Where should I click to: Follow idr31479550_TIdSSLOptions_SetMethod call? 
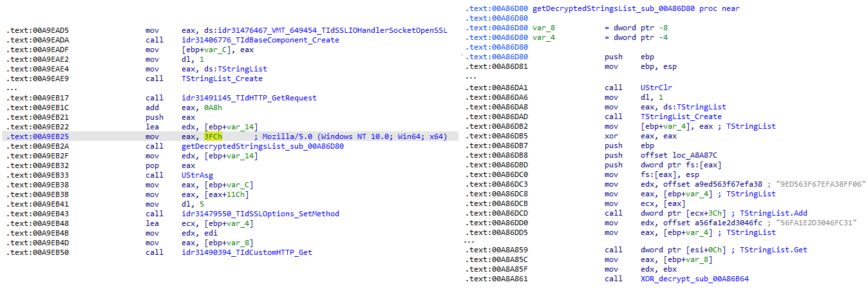point(260,214)
